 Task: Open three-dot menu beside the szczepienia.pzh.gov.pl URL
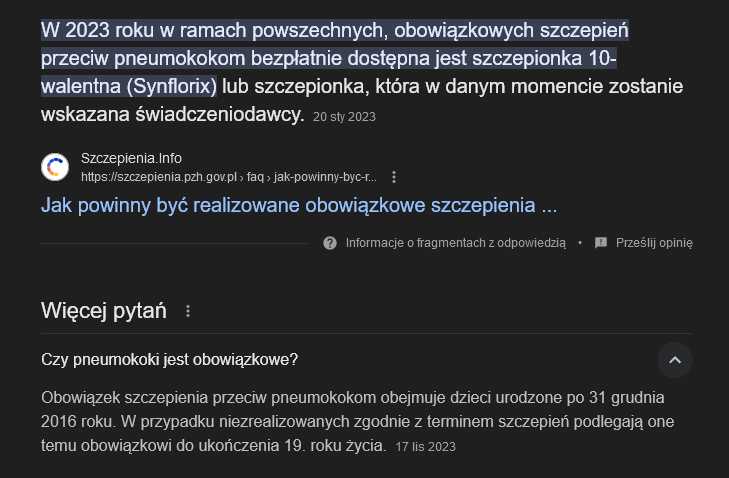click(394, 177)
